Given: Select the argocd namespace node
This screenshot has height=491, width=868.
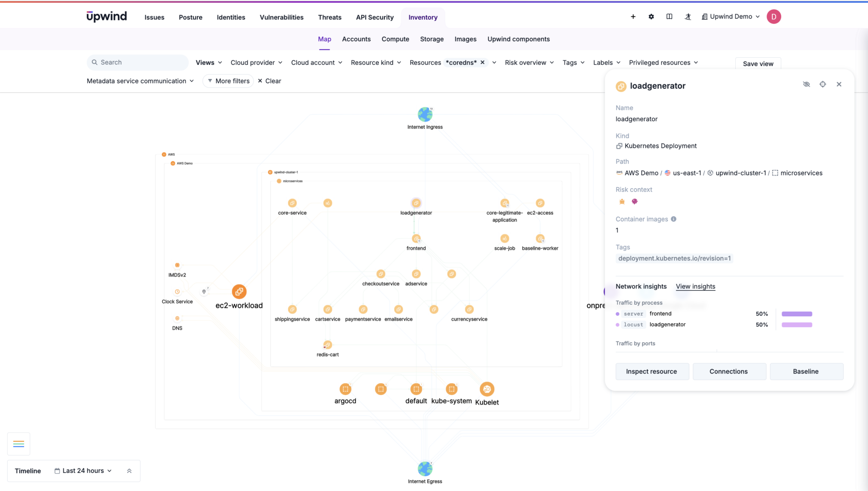Looking at the screenshot, I should click(x=345, y=389).
